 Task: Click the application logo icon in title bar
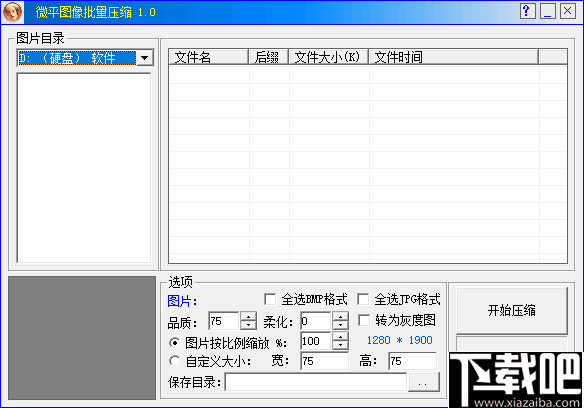pos(12,12)
